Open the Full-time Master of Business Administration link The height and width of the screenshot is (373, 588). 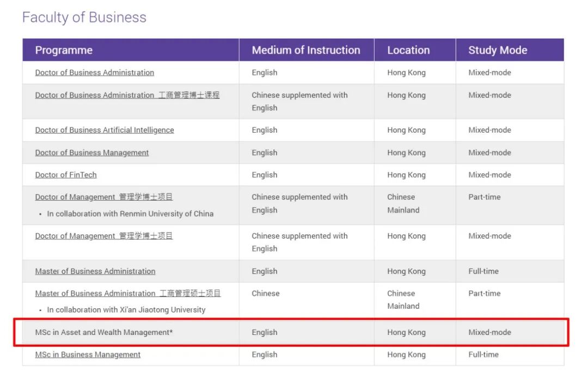(95, 271)
